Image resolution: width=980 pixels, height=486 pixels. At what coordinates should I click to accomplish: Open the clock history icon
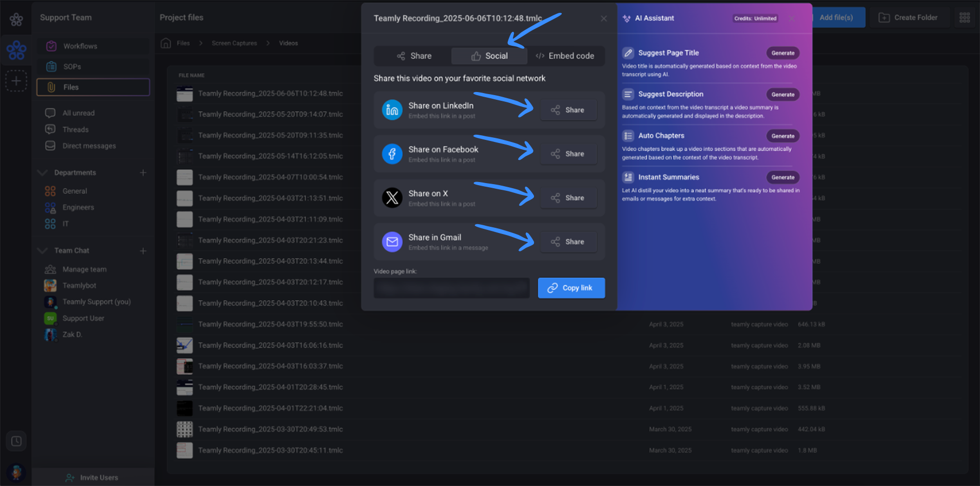coord(16,441)
